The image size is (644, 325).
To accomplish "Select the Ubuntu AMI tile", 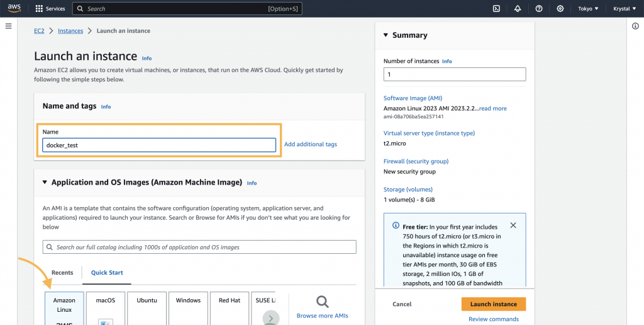I will (147, 309).
